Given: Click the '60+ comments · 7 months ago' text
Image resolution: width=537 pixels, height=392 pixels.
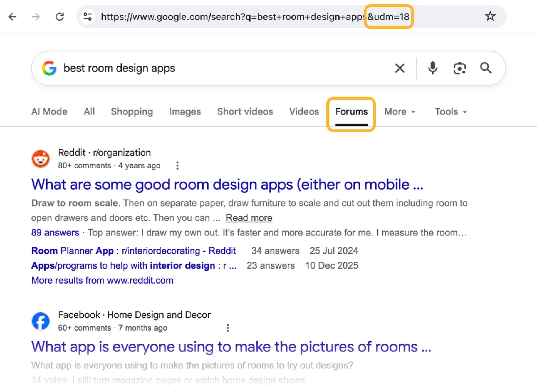Looking at the screenshot, I should click(113, 328).
